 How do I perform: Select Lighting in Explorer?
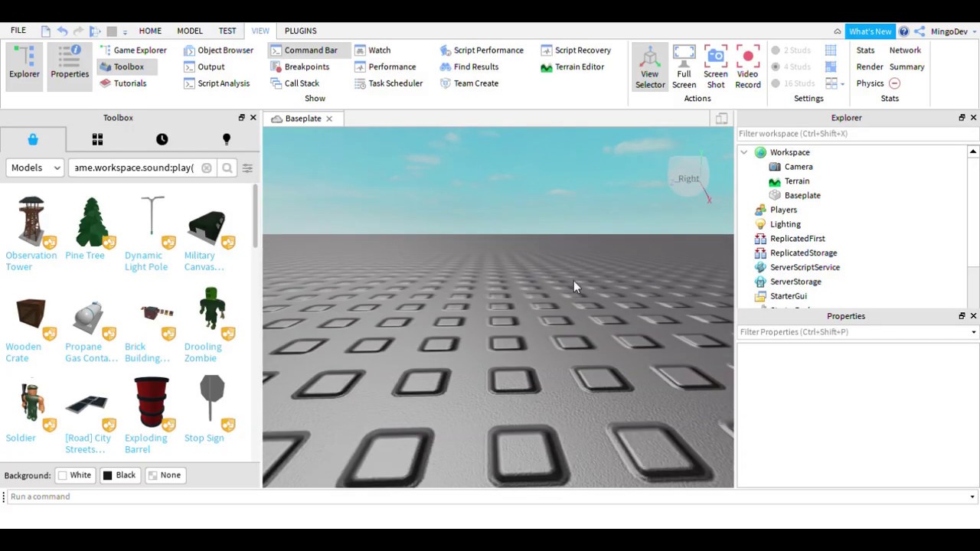pos(785,224)
